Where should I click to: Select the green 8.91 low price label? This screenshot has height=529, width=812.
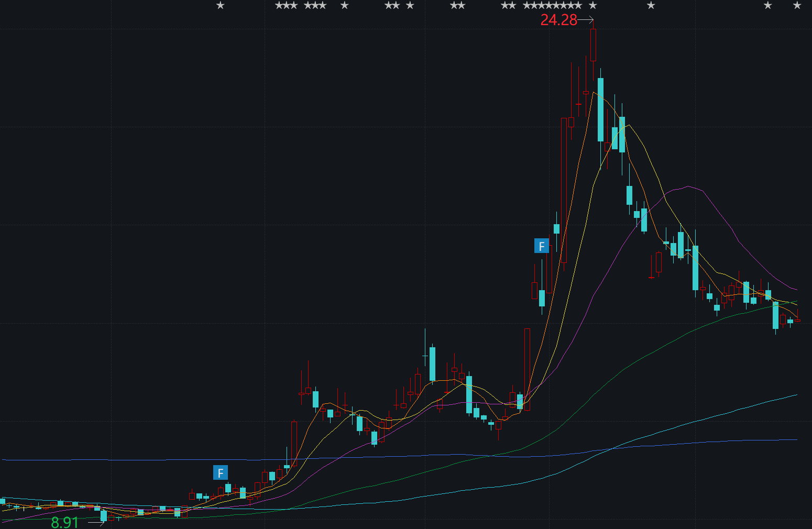tap(64, 522)
